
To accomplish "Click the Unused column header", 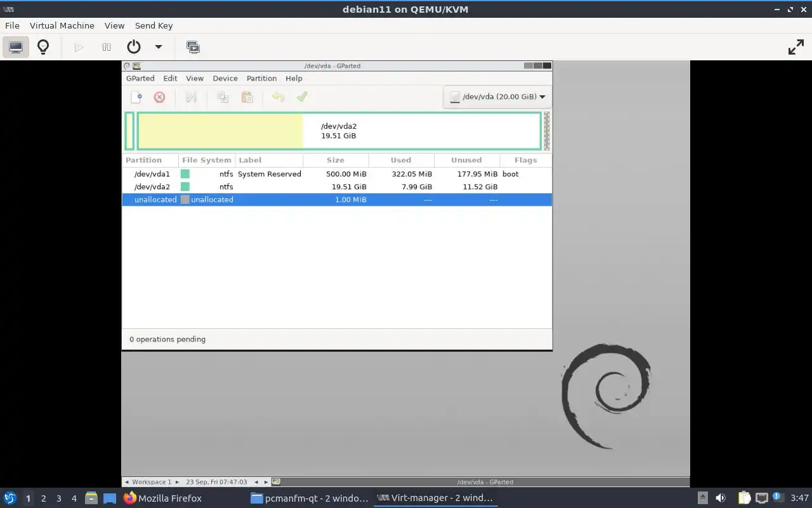I will click(467, 160).
